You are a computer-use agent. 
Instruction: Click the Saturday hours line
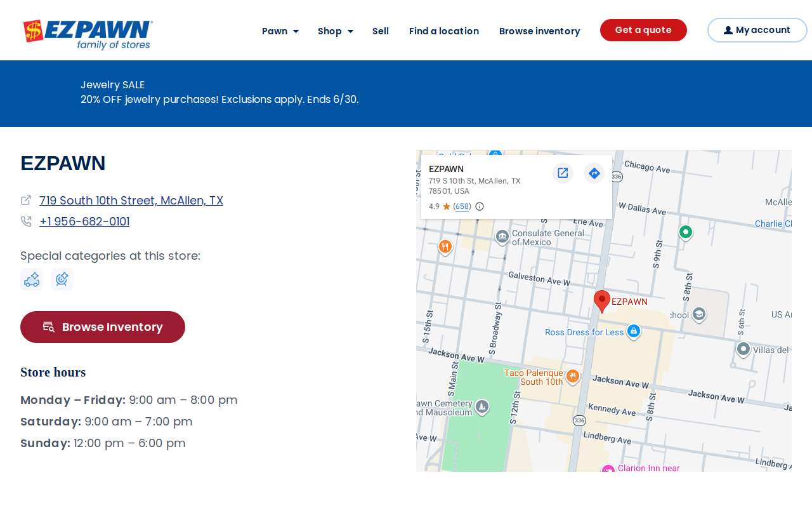click(106, 422)
